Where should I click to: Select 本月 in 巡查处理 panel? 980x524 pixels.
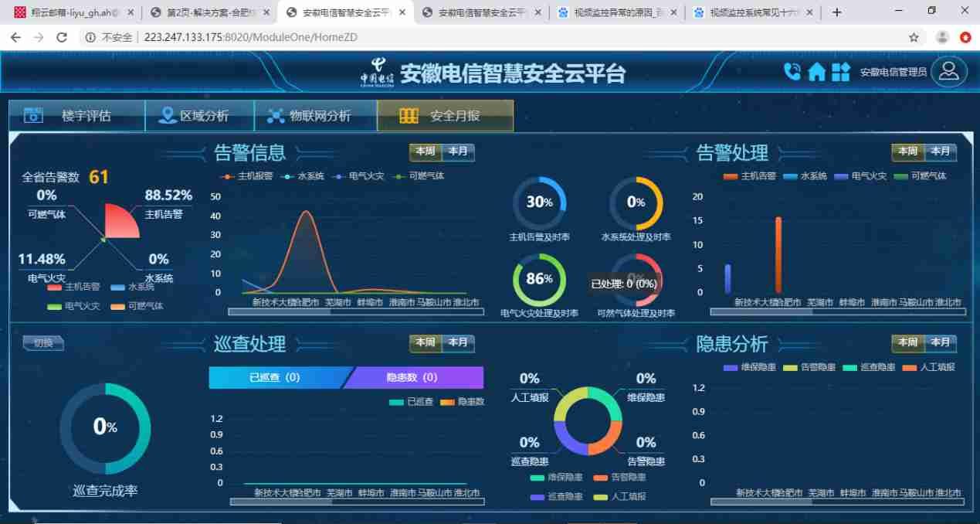tap(458, 342)
